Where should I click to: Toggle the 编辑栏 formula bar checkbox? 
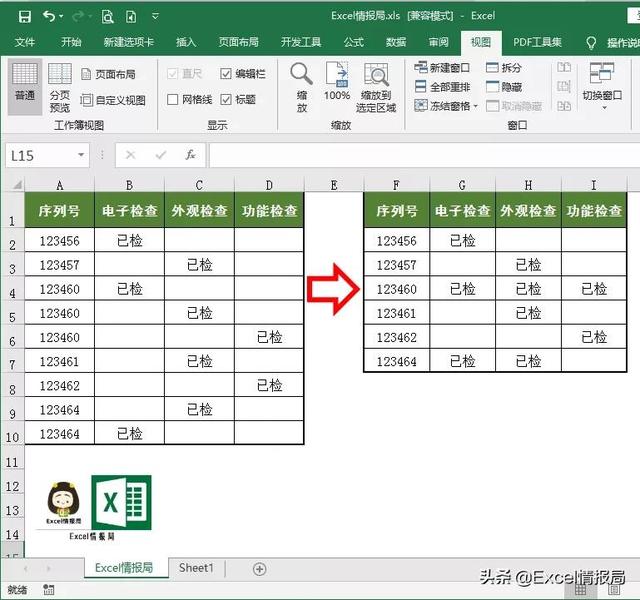pos(226,74)
